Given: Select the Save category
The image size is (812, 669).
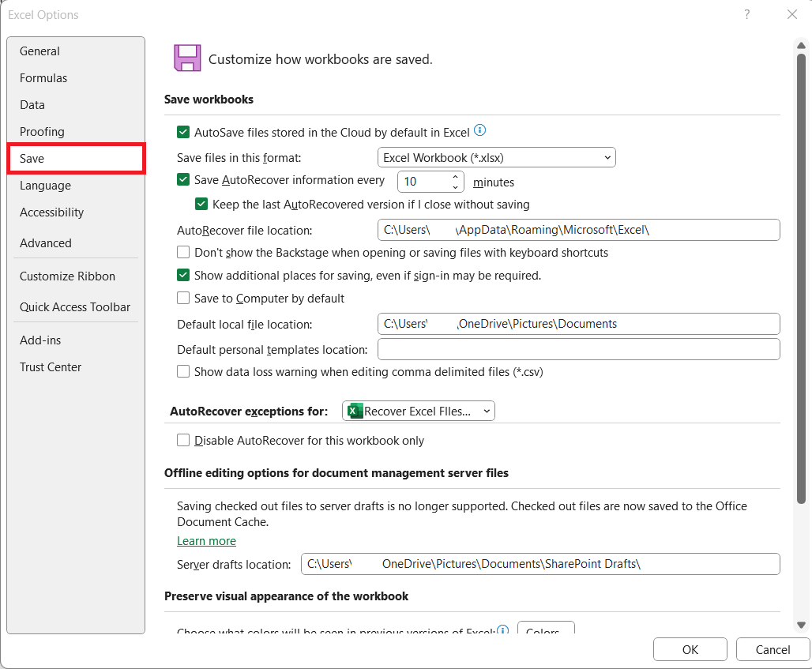Looking at the screenshot, I should coord(76,159).
